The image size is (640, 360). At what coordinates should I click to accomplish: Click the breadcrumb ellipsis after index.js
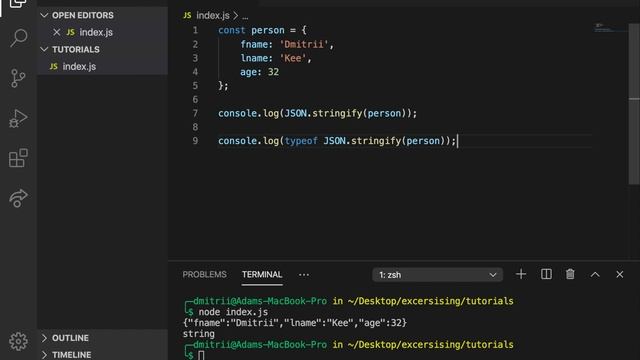tap(245, 16)
